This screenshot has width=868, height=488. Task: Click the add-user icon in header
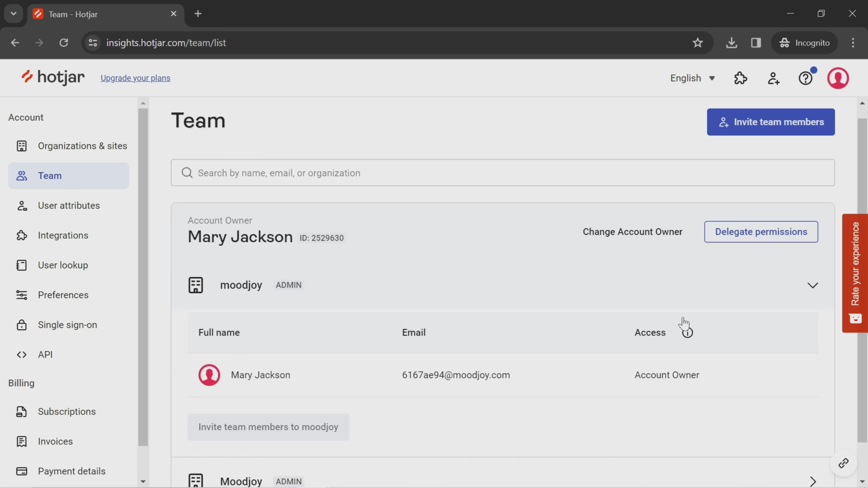[x=774, y=78]
